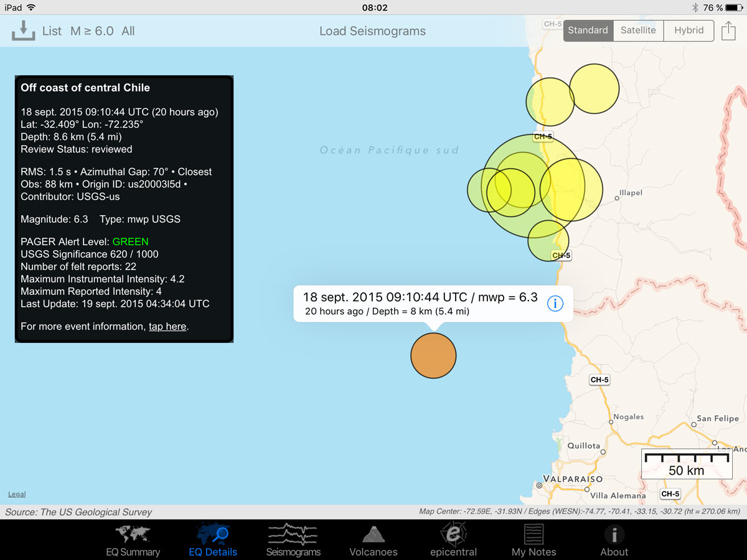Select the orange earthquake marker
Image resolution: width=747 pixels, height=560 pixels.
click(x=433, y=355)
